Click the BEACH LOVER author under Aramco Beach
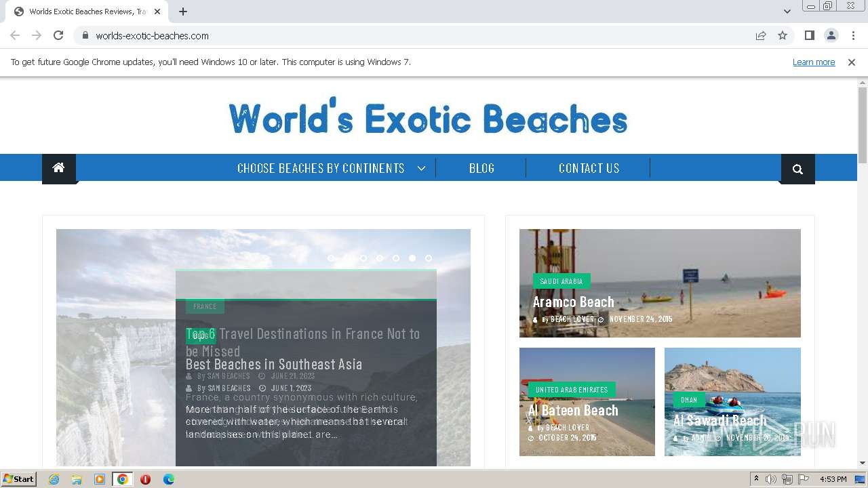The width and height of the screenshot is (868, 488). [x=572, y=319]
